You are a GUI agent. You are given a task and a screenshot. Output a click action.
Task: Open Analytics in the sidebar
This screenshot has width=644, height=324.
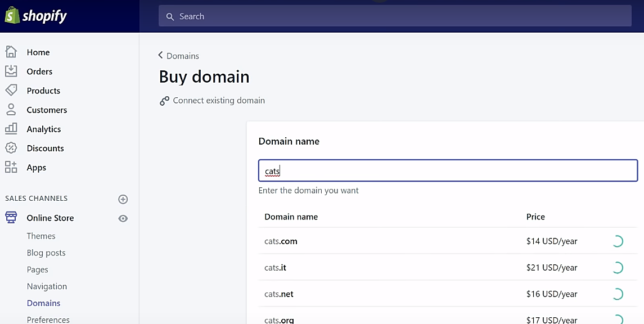click(x=44, y=129)
